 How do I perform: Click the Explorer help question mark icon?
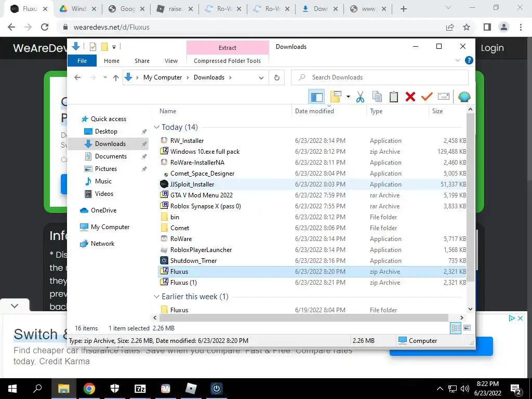[x=469, y=60]
